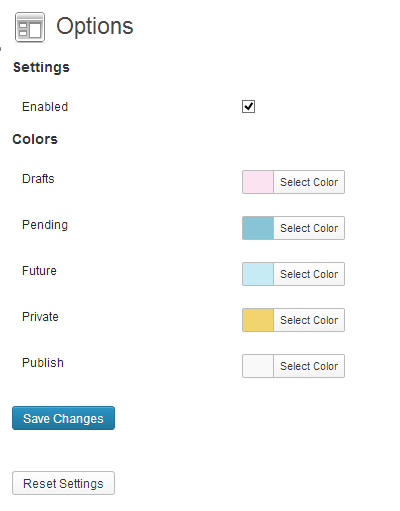The height and width of the screenshot is (511, 400).
Task: Open Select Color for Drafts
Action: [x=309, y=182]
